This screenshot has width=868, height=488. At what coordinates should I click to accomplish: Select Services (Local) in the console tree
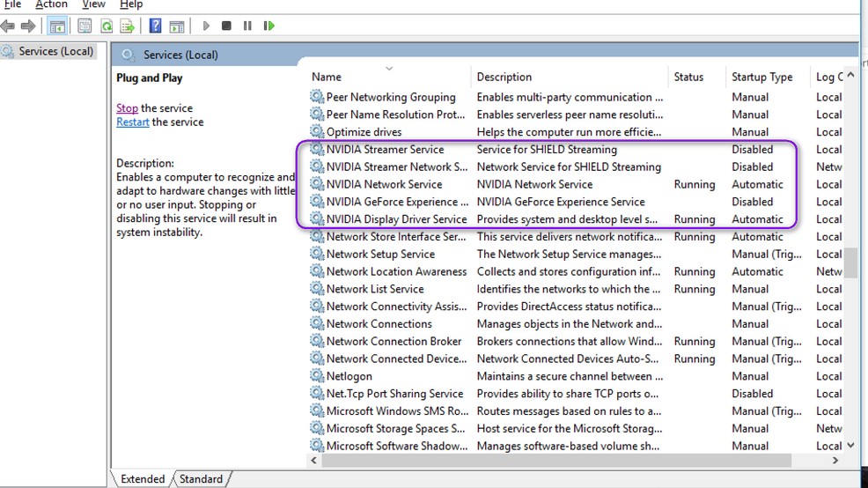(55, 51)
